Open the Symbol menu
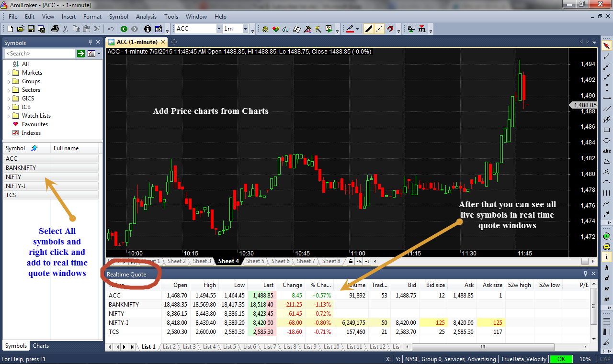The width and height of the screenshot is (613, 364). 119,16
